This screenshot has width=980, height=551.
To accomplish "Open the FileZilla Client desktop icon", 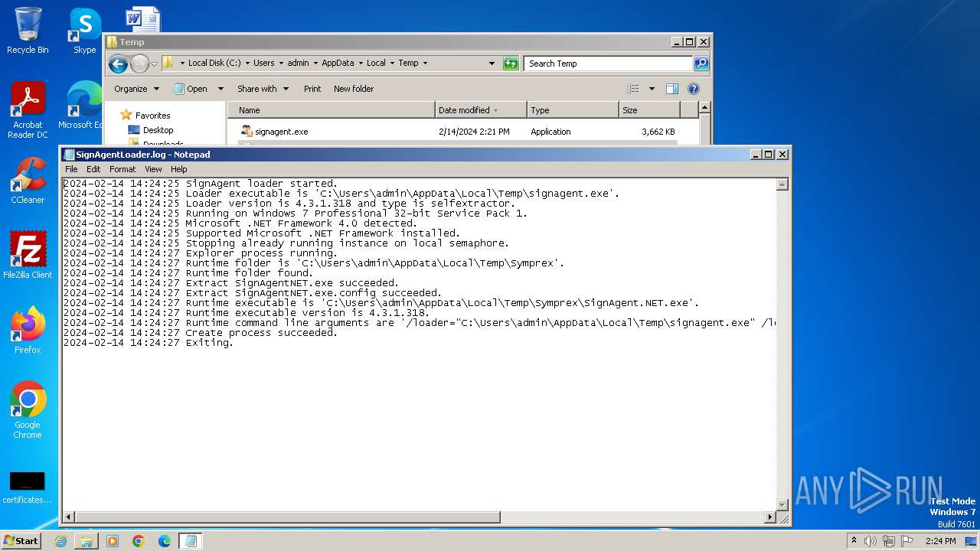I will coord(28,256).
